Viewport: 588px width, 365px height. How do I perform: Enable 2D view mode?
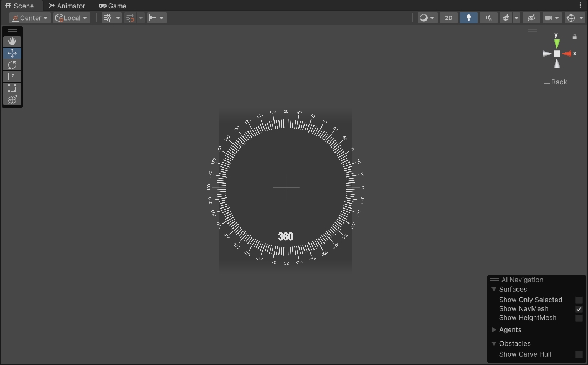[449, 17]
